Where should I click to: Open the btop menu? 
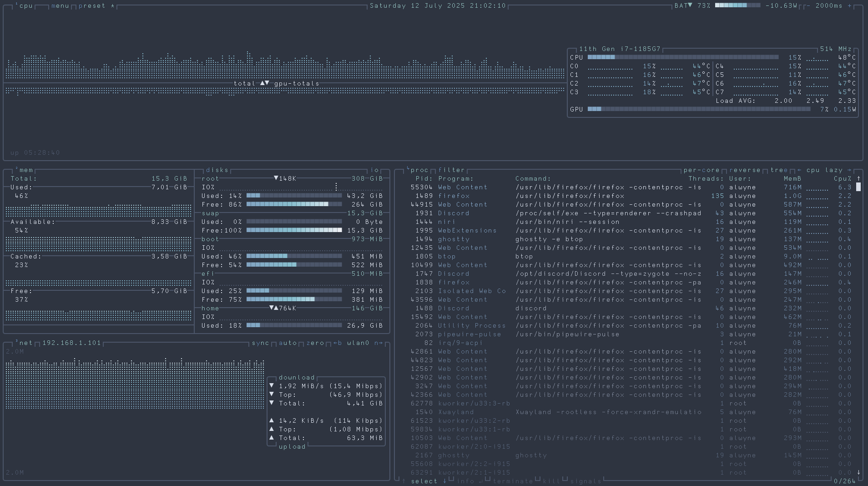pos(60,6)
